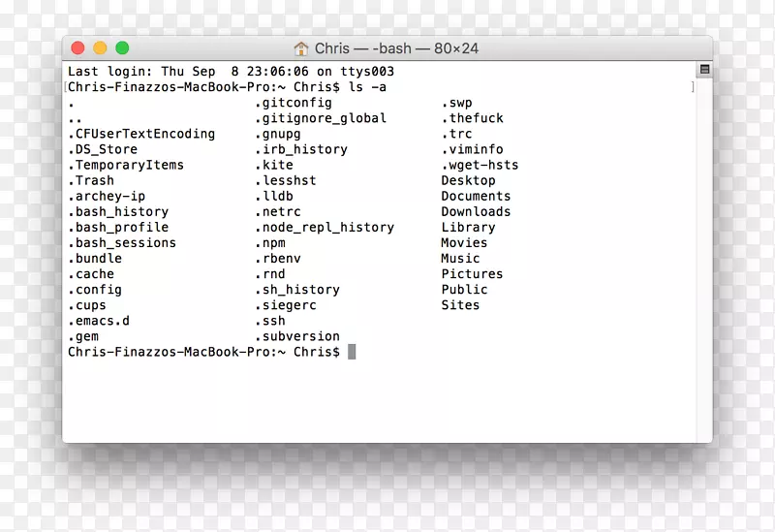The image size is (775, 532).
Task: Click the '.viminfo' file name
Action: [473, 149]
